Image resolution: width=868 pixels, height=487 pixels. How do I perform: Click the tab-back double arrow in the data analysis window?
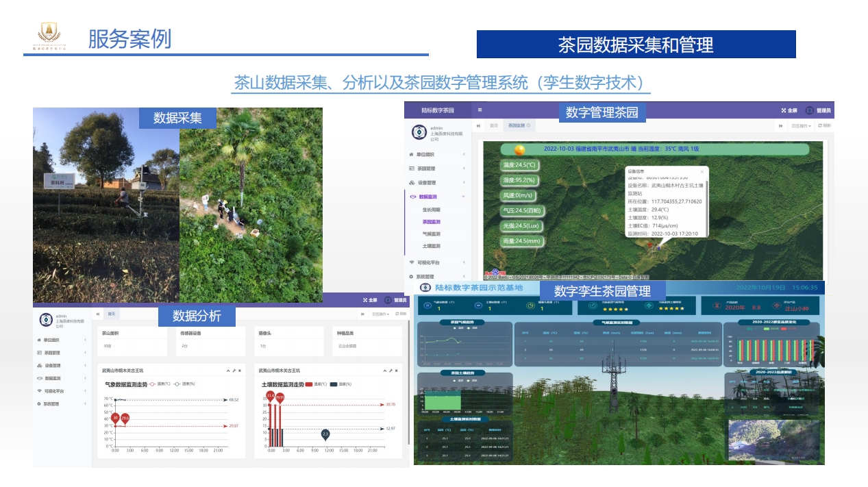pyautogui.click(x=97, y=314)
